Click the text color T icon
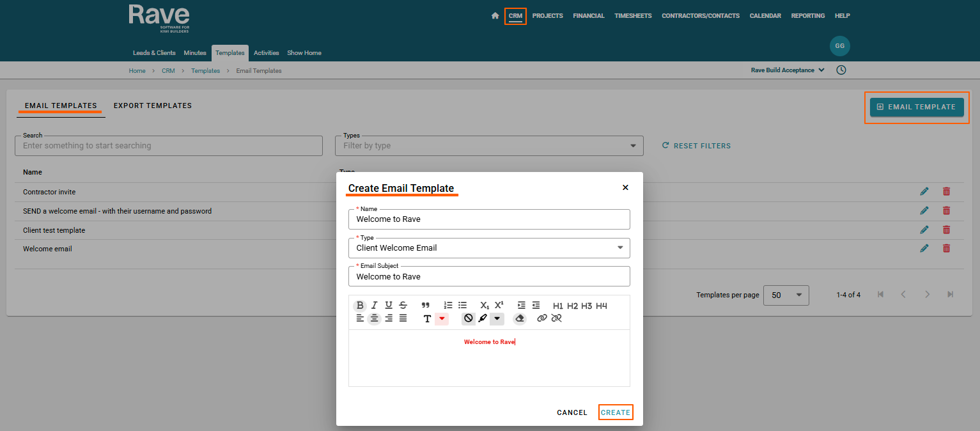The height and width of the screenshot is (431, 980). 427,318
